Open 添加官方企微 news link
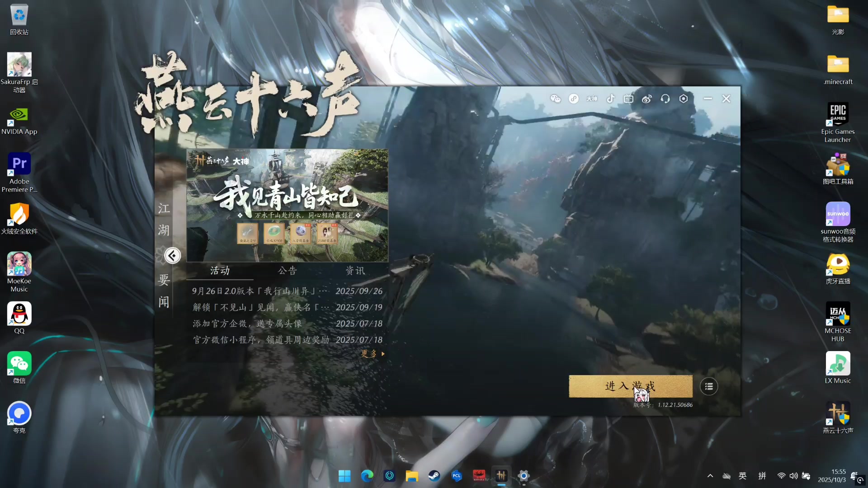 (x=247, y=324)
